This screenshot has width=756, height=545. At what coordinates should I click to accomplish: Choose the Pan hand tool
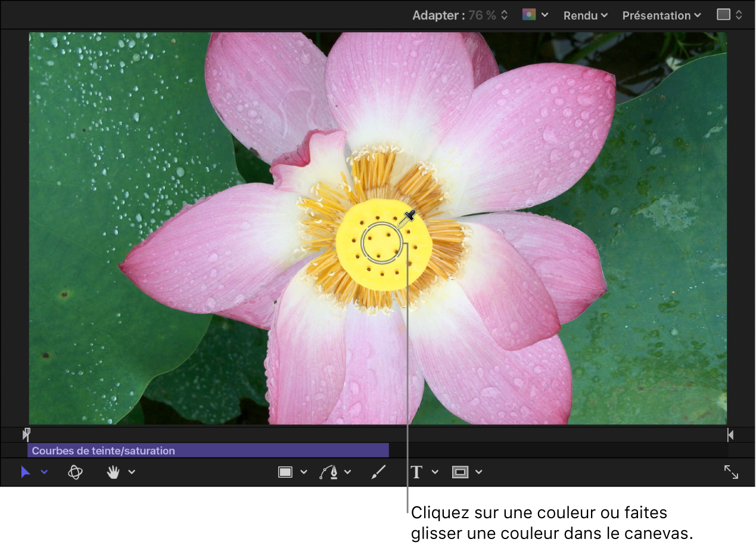113,472
